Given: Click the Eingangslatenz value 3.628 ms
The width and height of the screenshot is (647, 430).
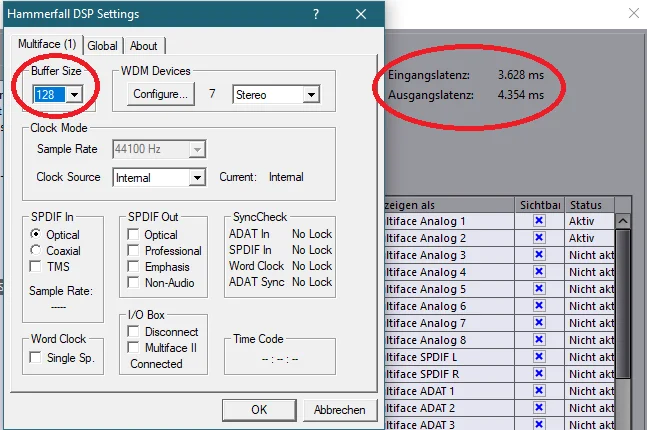Looking at the screenshot, I should pyautogui.click(x=521, y=75).
